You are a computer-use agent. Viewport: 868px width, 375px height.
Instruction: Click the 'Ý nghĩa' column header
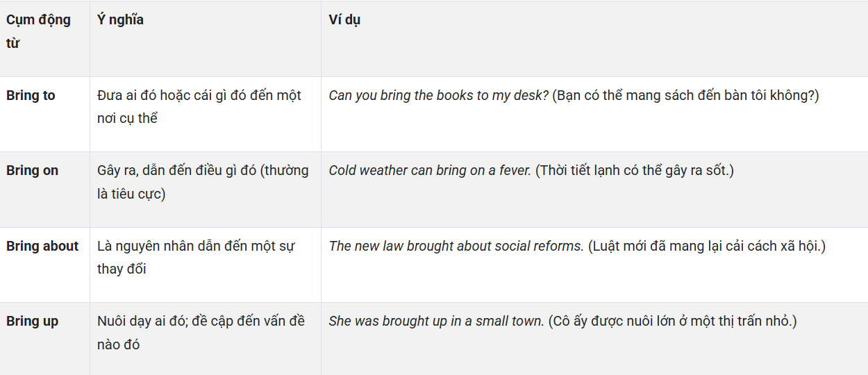pos(120,20)
